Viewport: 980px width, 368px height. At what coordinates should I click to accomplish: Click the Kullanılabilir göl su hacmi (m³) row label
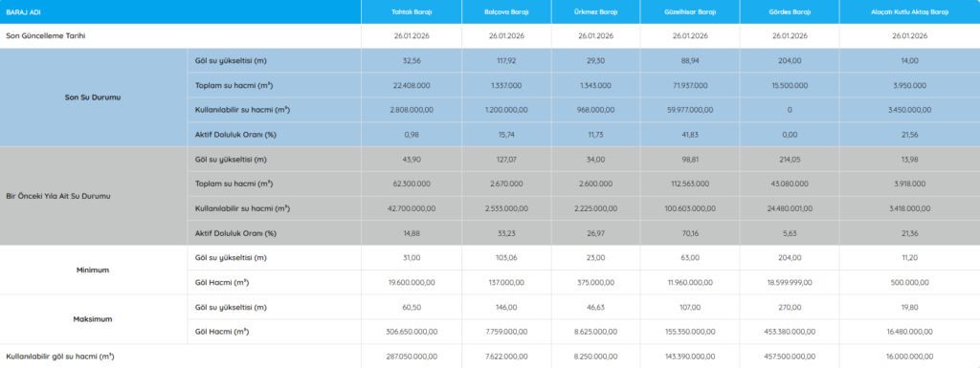tap(59, 357)
